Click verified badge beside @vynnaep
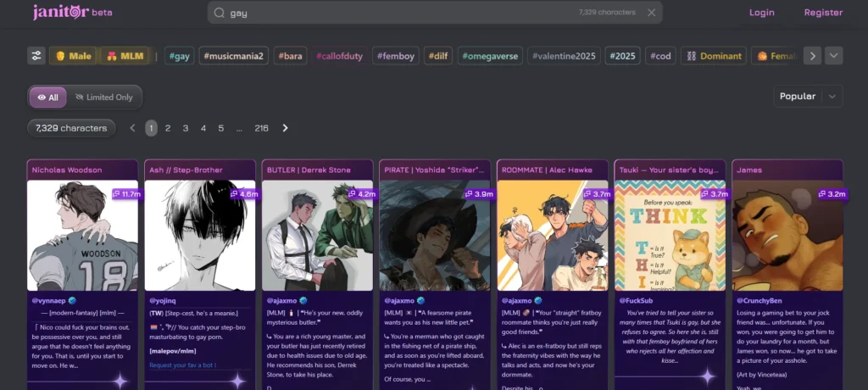Viewport: 868px width, 390px height. click(x=72, y=300)
